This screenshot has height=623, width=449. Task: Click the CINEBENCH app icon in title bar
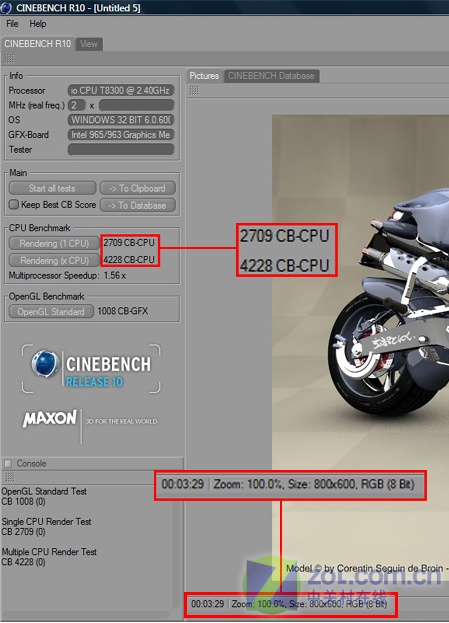pyautogui.click(x=6, y=8)
